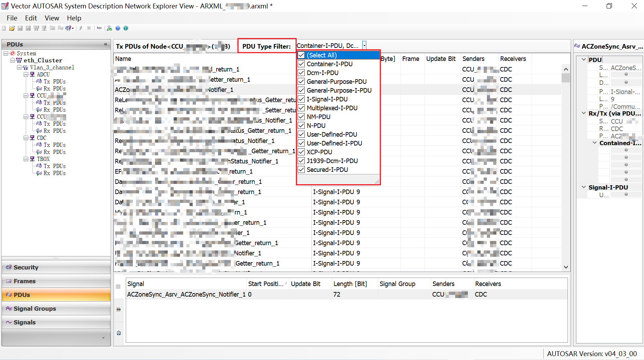644x360 pixels.
Task: Sort PDU table by Update Bit column
Action: pos(441,59)
